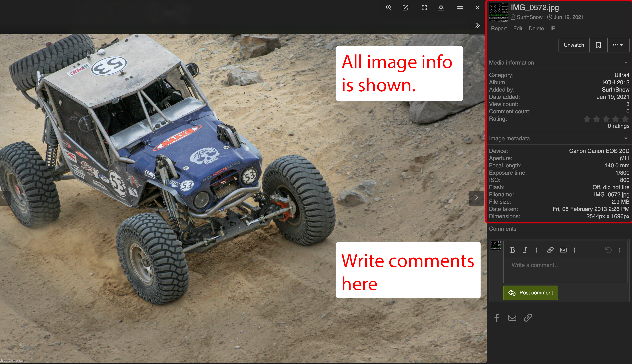The image size is (632, 364).
Task: Copy share link icon
Action: coord(528,317)
